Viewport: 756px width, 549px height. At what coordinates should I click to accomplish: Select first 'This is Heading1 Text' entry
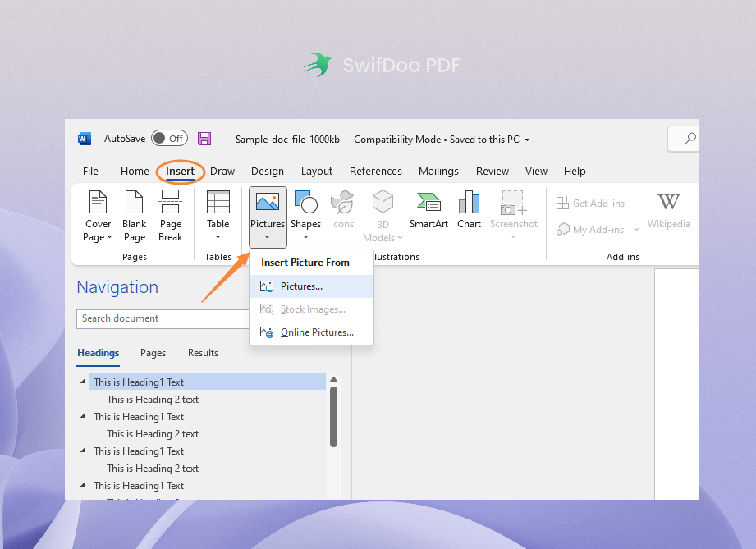tap(208, 382)
